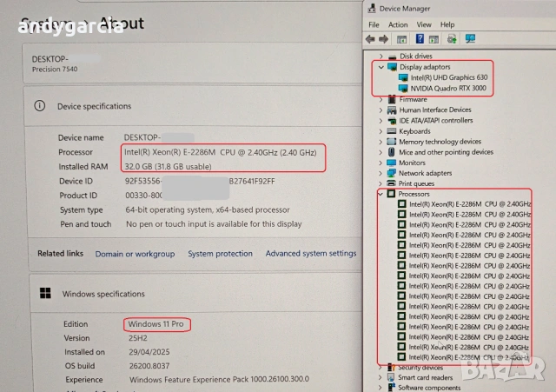556x392 pixels.
Task: Expand the Network adapters category
Action: point(381,173)
